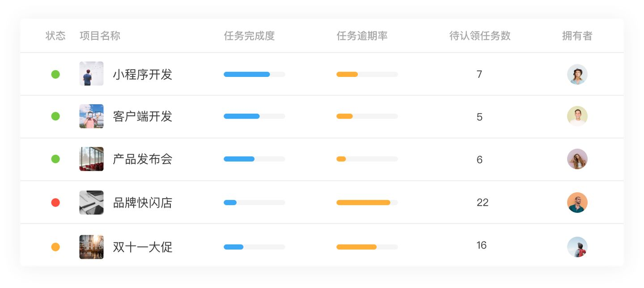Click the 待认领任务数 column header
Viewport: 644px width, 288px height.
pos(480,36)
